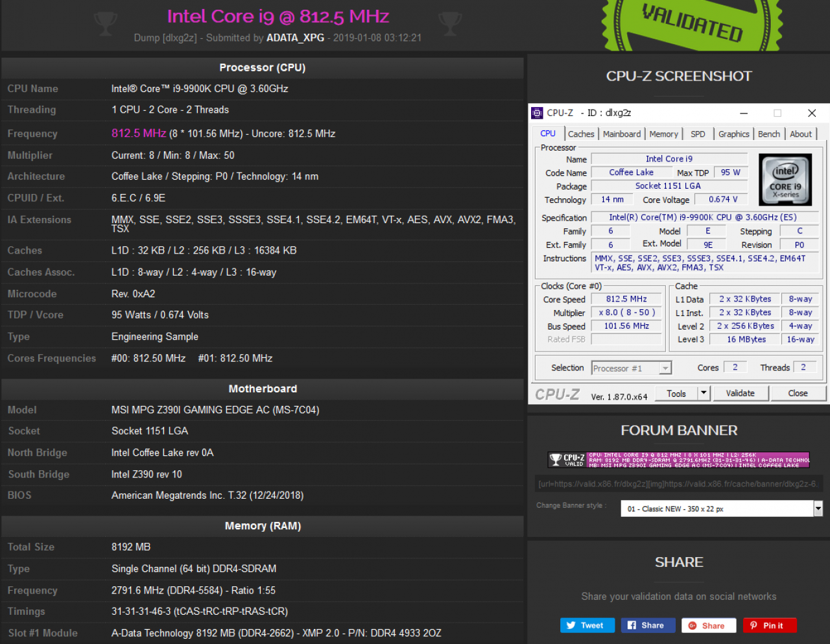Click the Memory (RAM) section header

[x=263, y=526]
